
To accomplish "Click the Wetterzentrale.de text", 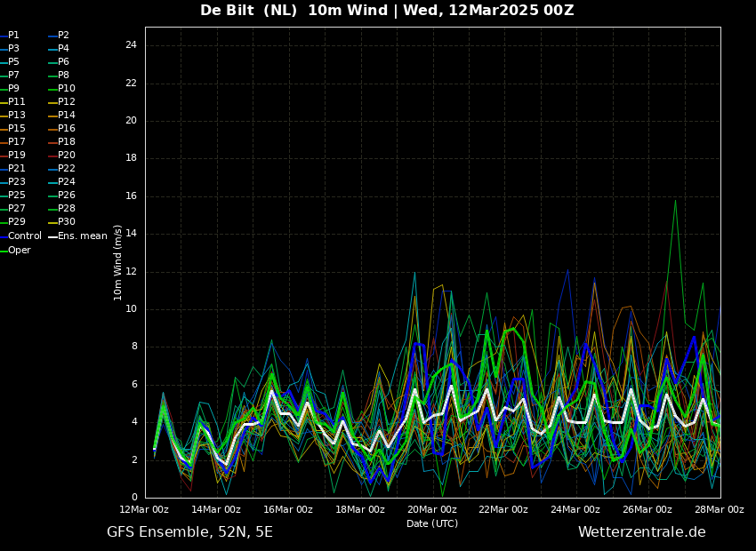I will click(x=641, y=532).
